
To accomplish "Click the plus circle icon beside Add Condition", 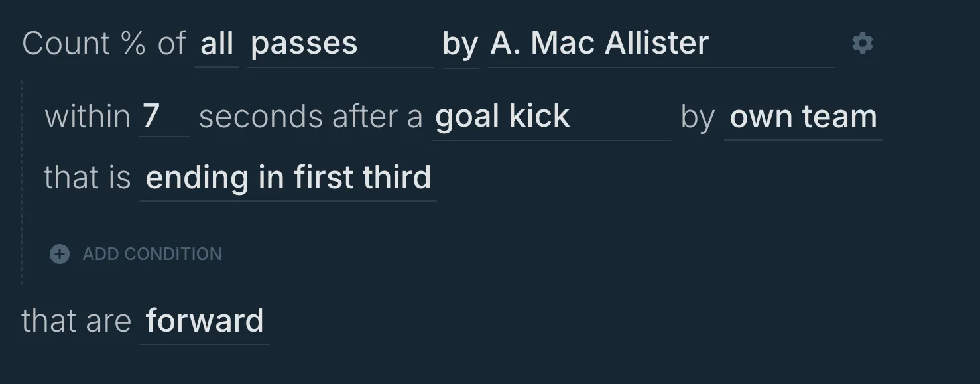I will (60, 254).
